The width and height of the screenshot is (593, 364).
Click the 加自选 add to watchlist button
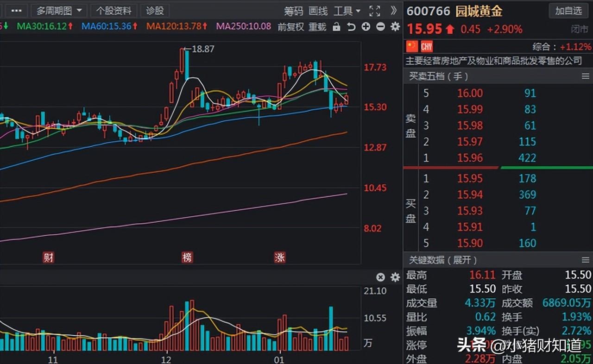coord(568,10)
